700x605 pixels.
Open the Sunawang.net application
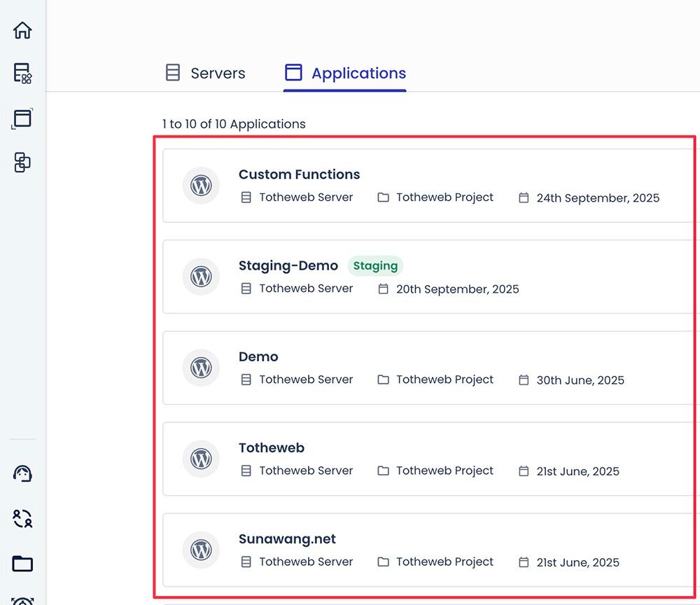click(287, 538)
